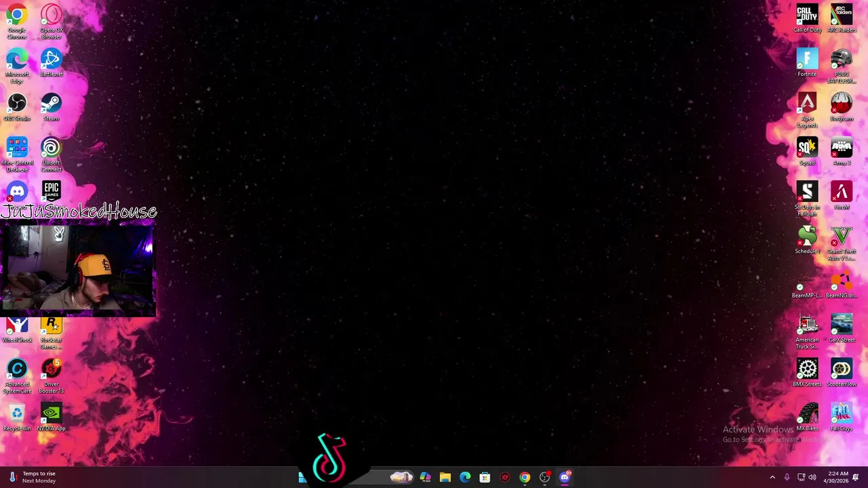Open CarX Street desktop icon
This screenshot has width=868, height=488.
[842, 328]
